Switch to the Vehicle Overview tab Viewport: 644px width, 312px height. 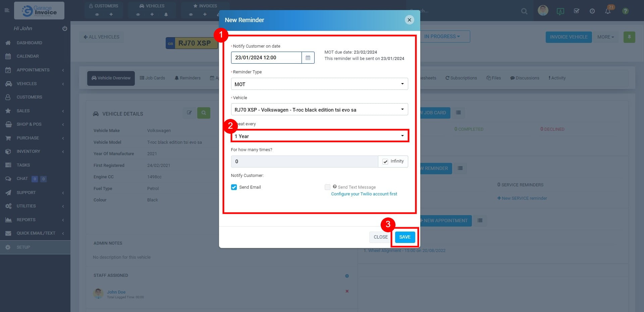(x=111, y=78)
